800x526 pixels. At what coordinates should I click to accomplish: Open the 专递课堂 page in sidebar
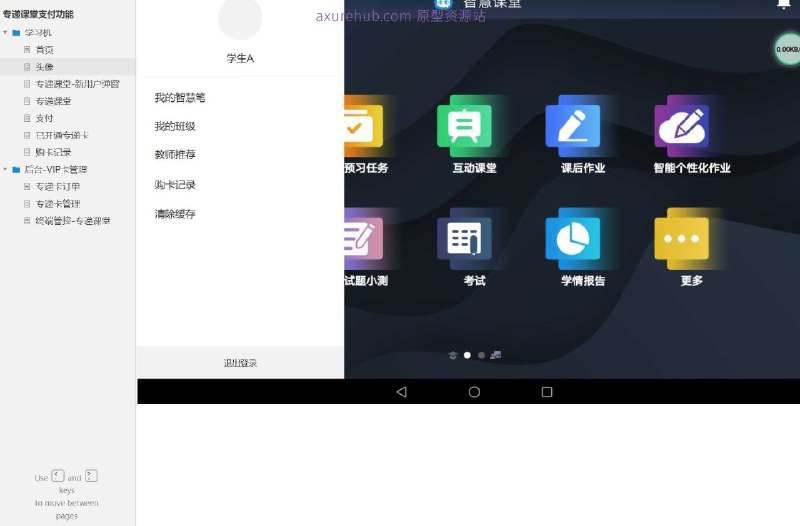pos(53,101)
